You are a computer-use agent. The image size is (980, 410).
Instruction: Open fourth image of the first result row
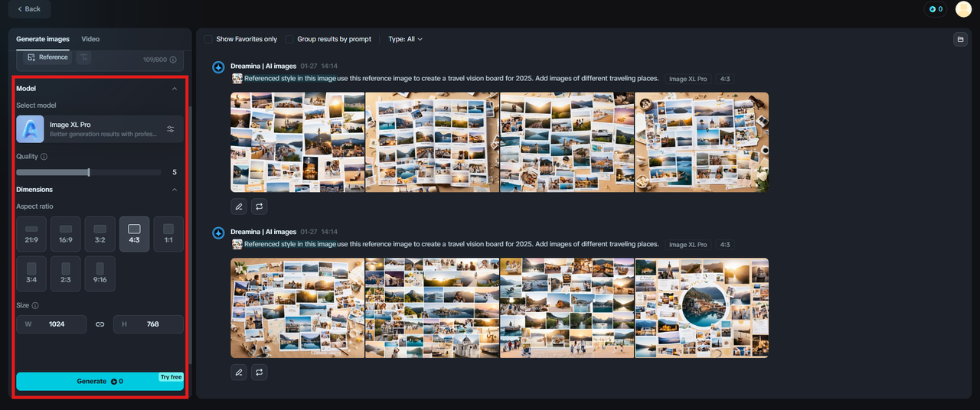tap(702, 142)
